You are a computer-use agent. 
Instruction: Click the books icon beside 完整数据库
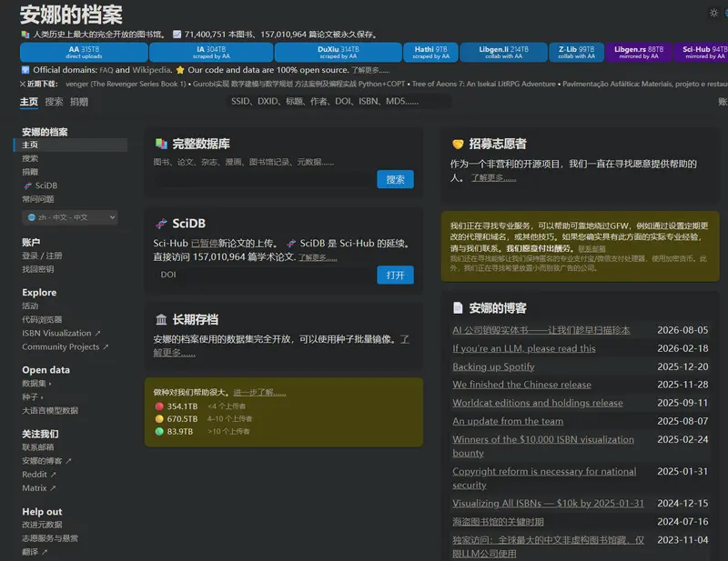pos(161,144)
